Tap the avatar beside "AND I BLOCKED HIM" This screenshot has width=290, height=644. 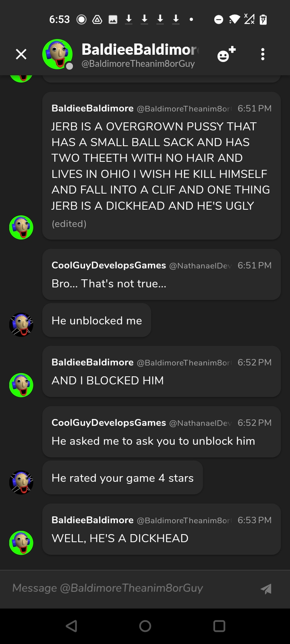coord(21,385)
